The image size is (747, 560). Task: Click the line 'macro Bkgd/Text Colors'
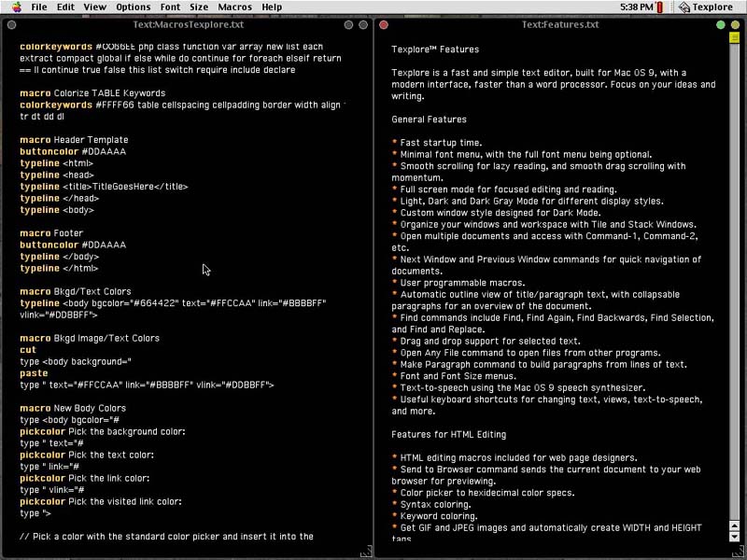click(x=76, y=291)
